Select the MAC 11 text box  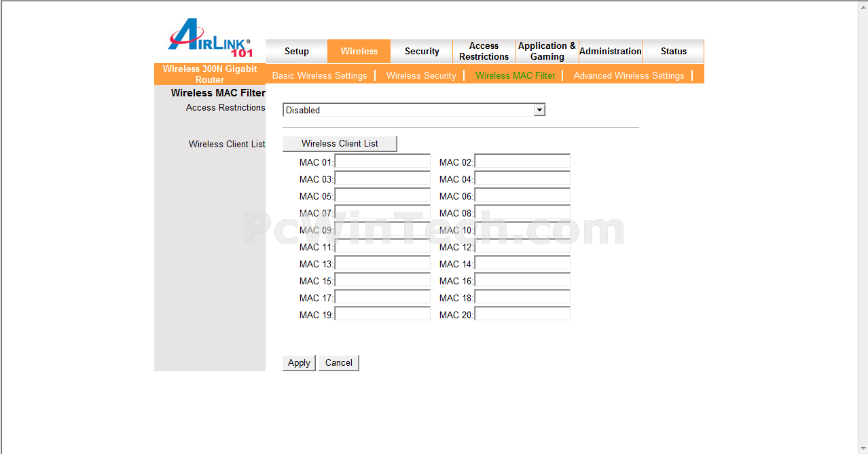pos(382,246)
